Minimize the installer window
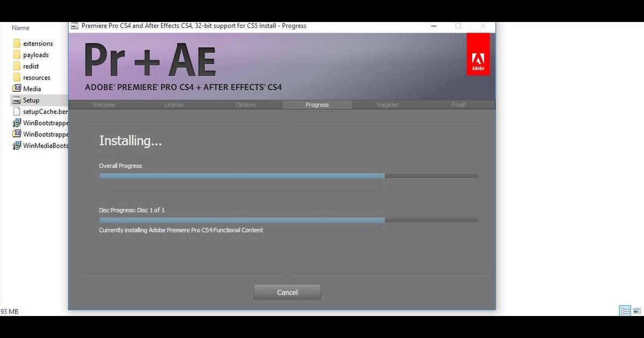Viewport: 644px width, 338px height. pyautogui.click(x=433, y=26)
